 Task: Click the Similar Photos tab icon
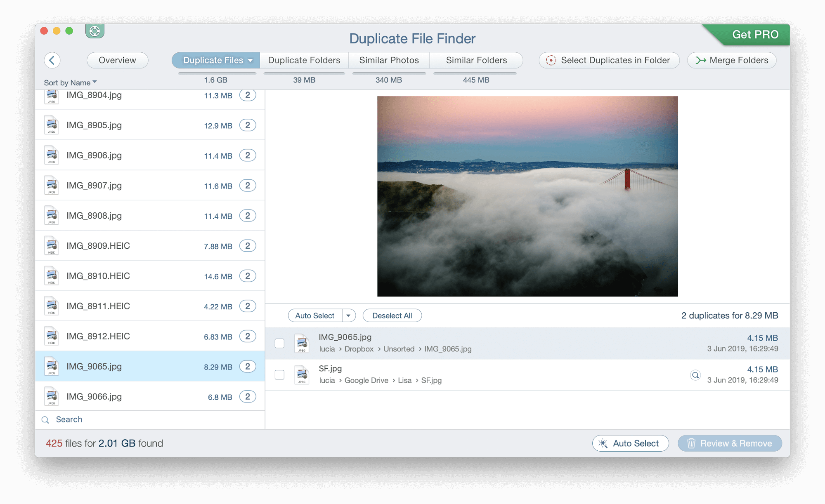point(389,59)
